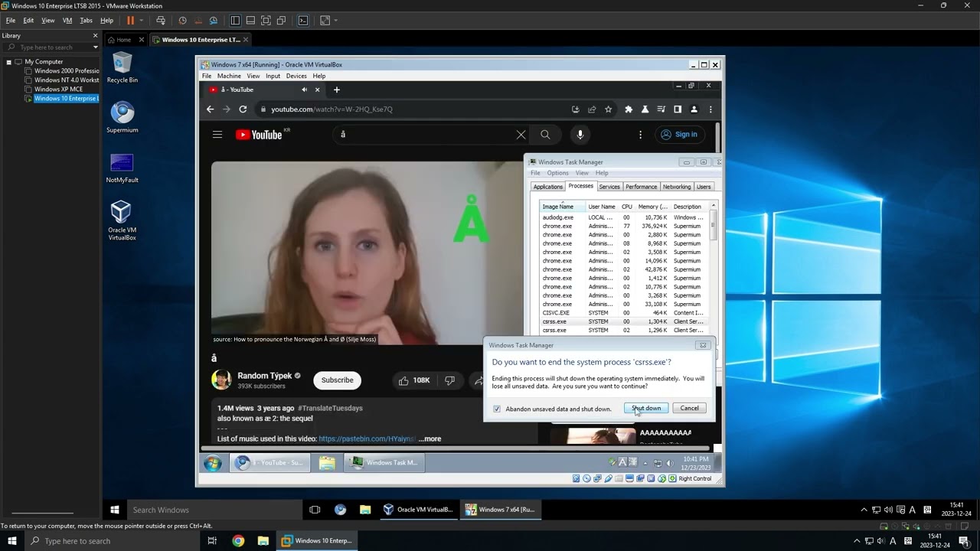Viewport: 980px width, 551px height.
Task: Open Oracle VM VirtualBox desktop icon
Action: click(122, 220)
